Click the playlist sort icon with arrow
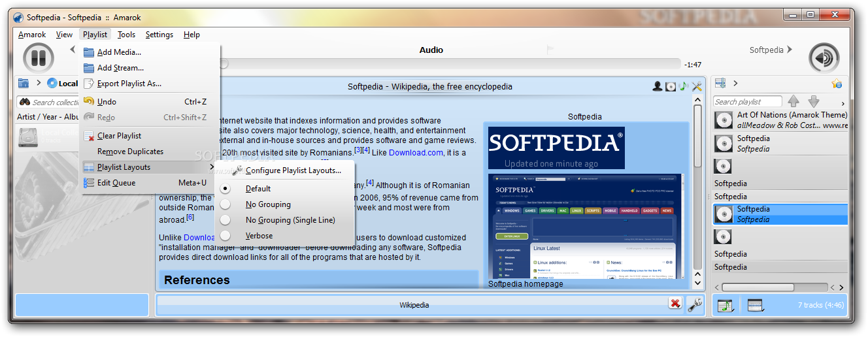 (x=721, y=83)
